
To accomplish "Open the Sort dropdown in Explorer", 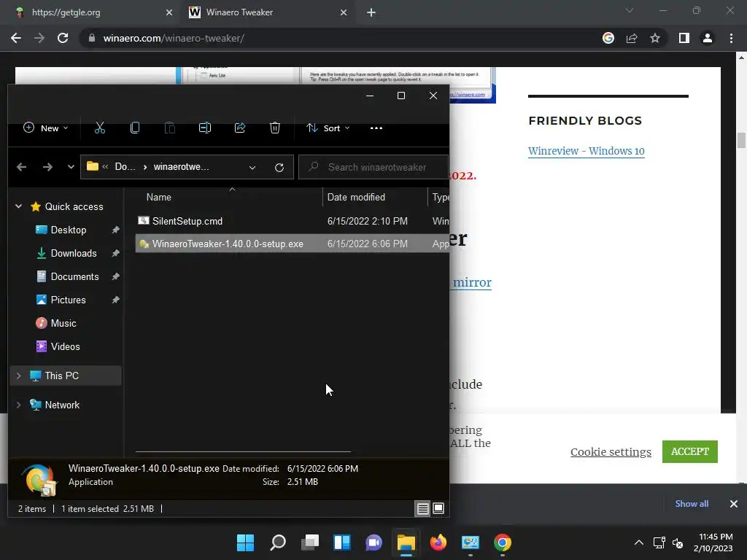I will [328, 128].
